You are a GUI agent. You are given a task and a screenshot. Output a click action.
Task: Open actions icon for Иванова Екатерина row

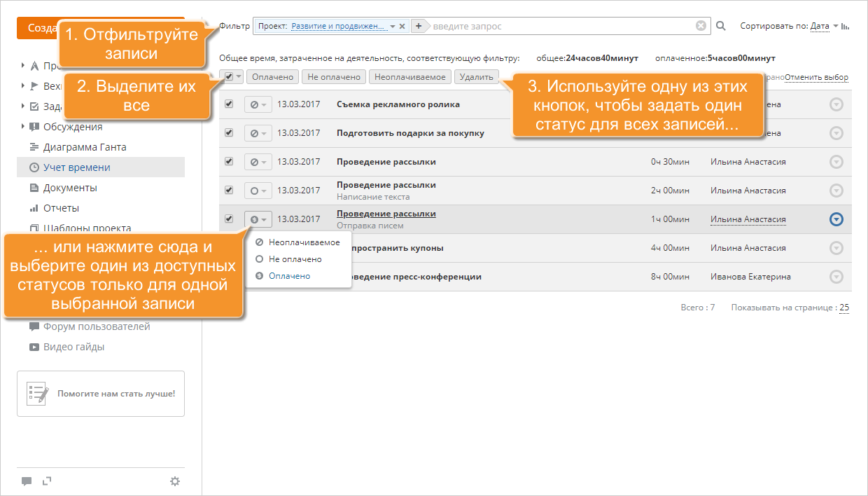836,277
